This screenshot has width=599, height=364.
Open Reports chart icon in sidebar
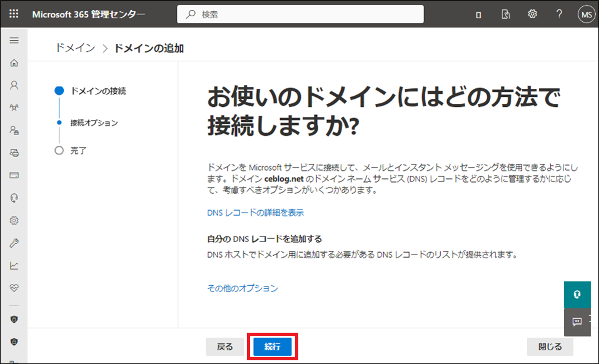point(14,265)
